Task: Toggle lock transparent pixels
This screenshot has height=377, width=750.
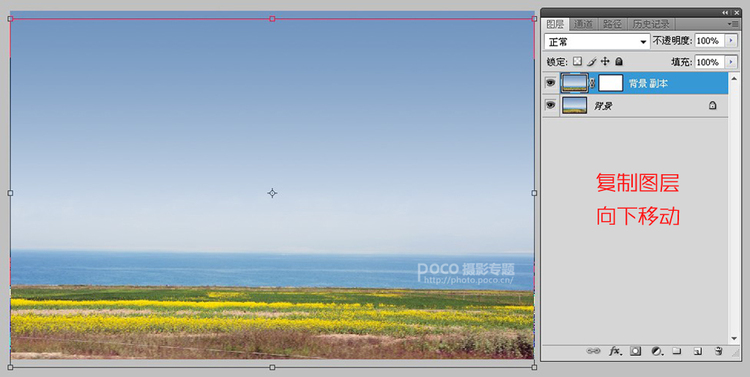Action: coord(578,61)
